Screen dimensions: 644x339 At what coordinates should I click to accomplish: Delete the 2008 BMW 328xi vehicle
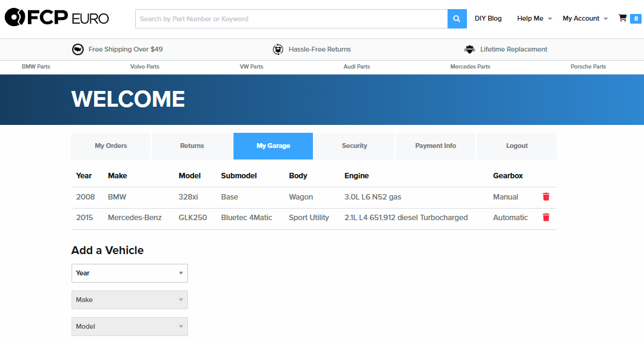tap(546, 197)
